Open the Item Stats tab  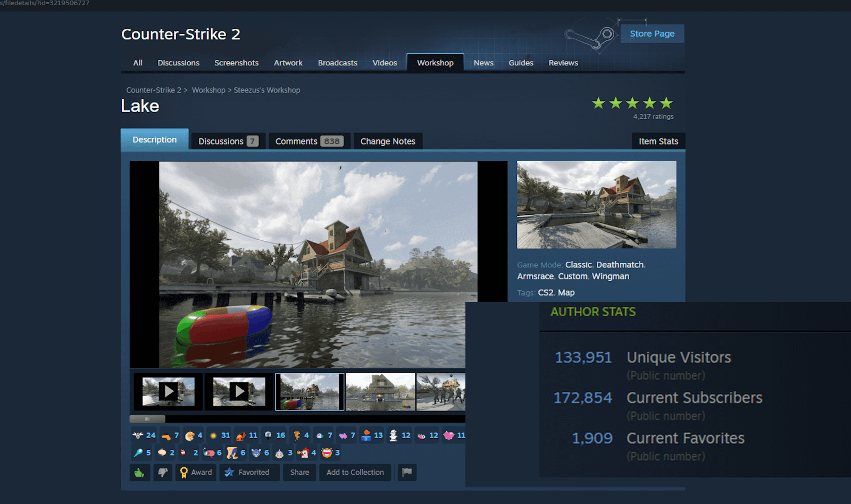(x=658, y=141)
